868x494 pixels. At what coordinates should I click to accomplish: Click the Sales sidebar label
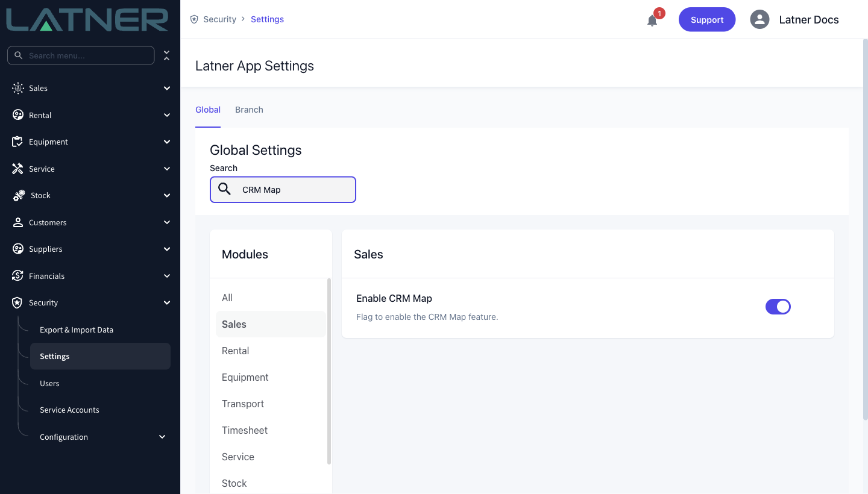38,88
